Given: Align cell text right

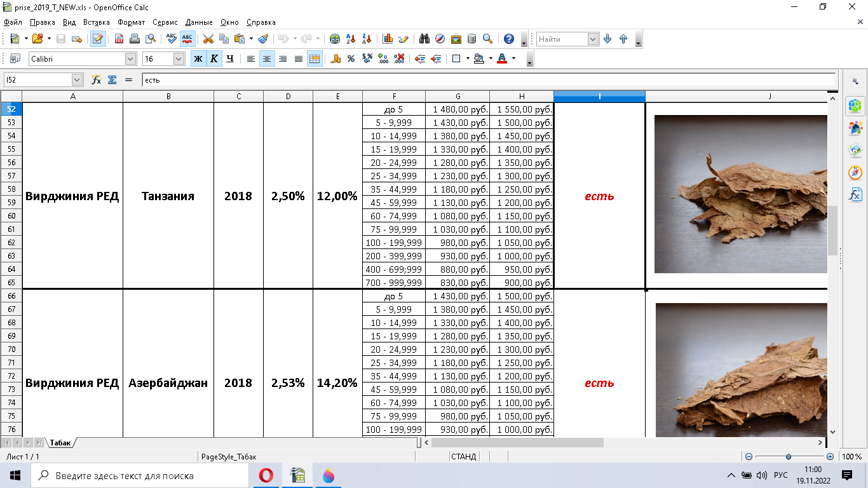Looking at the screenshot, I should (283, 58).
